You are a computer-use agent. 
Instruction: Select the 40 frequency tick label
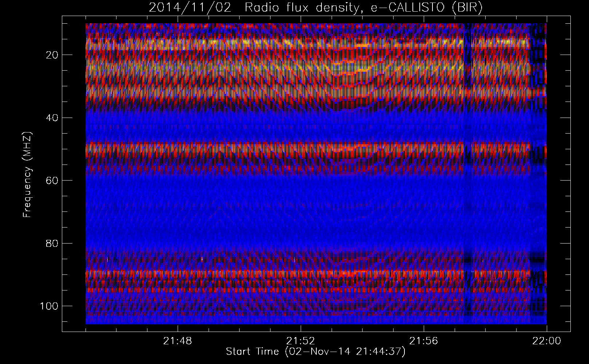click(x=51, y=118)
